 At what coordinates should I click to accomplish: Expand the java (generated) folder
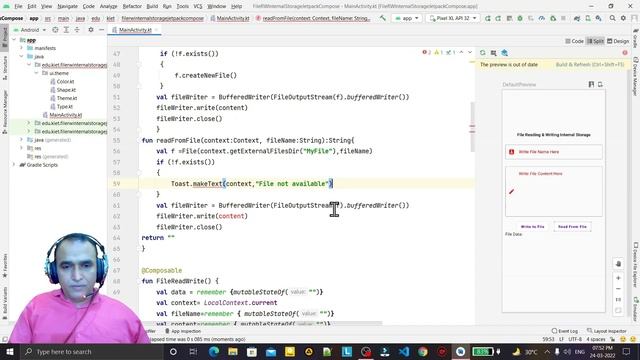pos(21,140)
